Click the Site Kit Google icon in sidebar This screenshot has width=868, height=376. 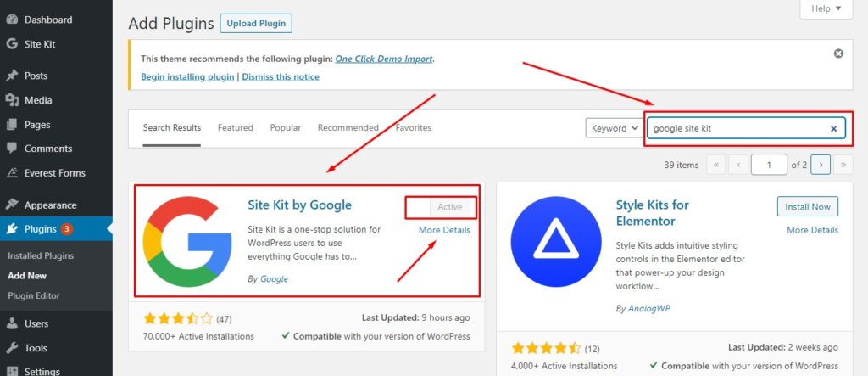[12, 43]
